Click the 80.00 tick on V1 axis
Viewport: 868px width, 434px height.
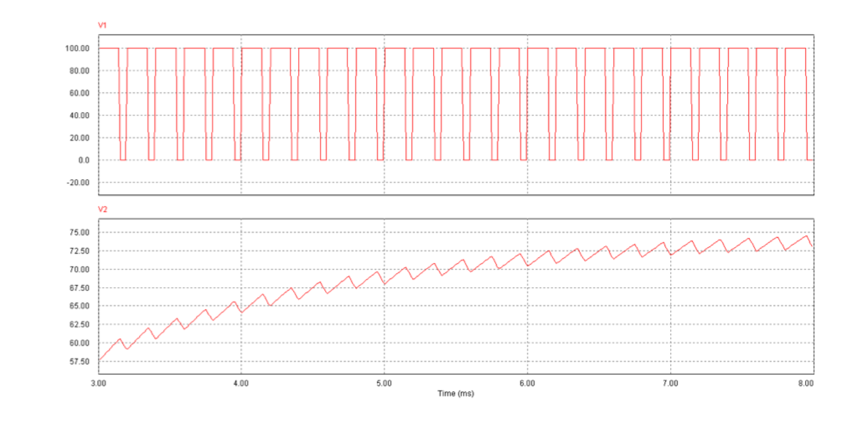coord(79,71)
